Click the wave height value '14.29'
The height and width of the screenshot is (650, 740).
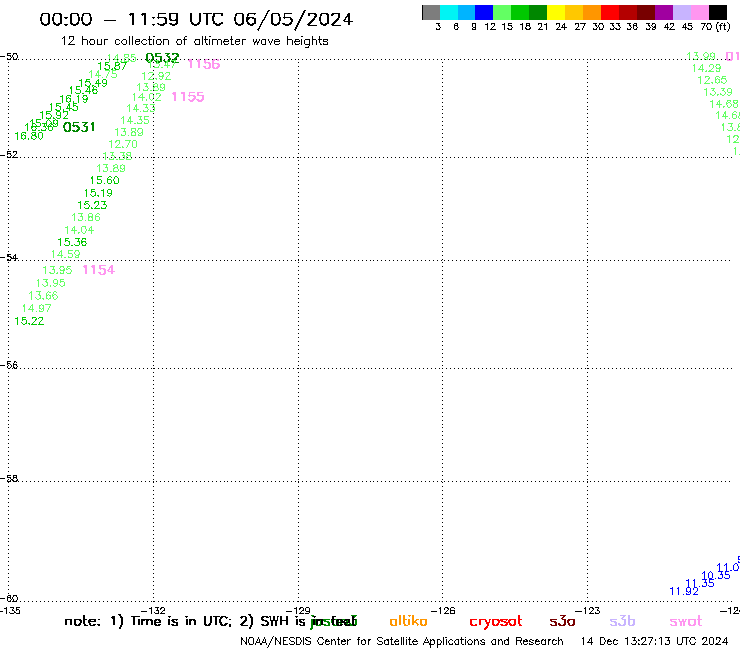pyautogui.click(x=706, y=68)
